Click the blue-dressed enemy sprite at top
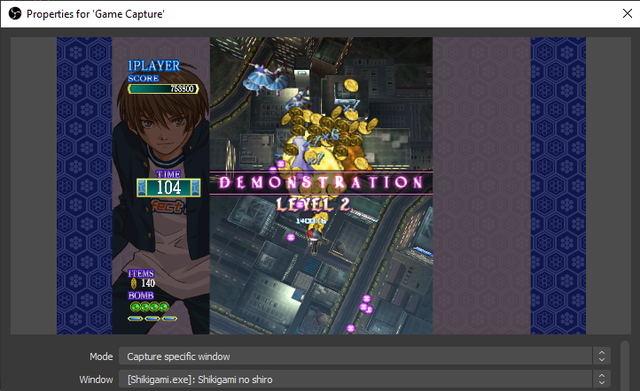This screenshot has width=640, height=391. pos(266,78)
